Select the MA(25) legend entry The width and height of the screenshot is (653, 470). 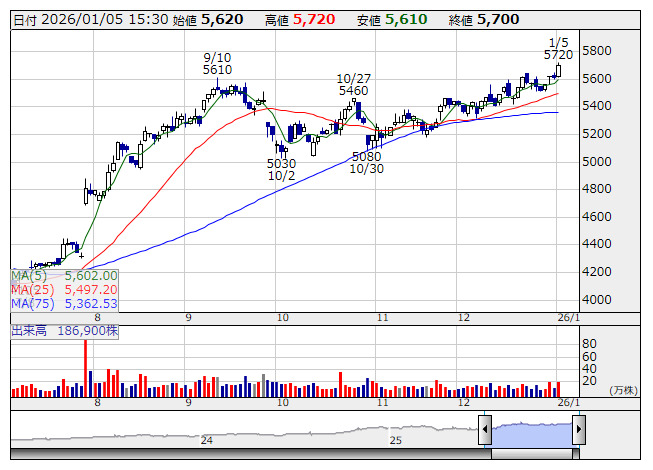pyautogui.click(x=64, y=290)
